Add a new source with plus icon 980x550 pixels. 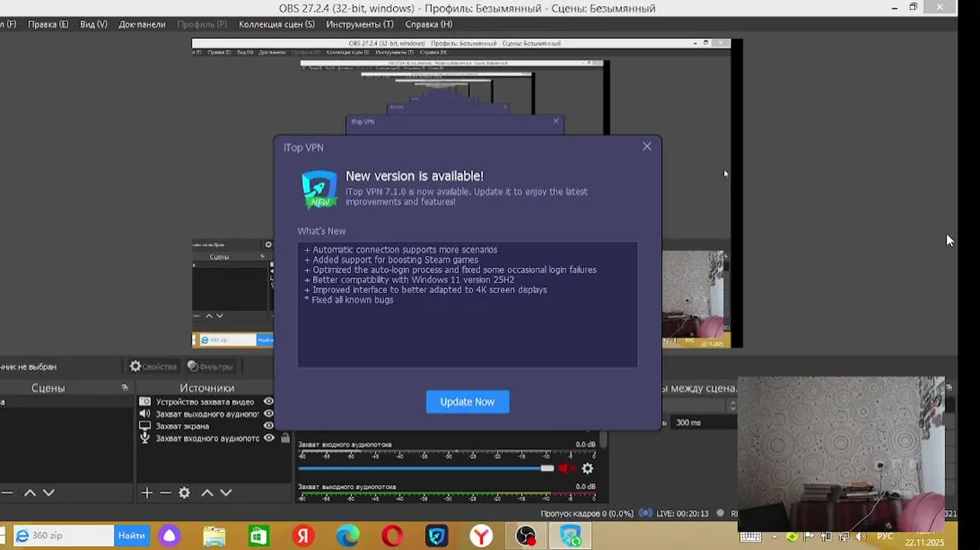pos(147,493)
